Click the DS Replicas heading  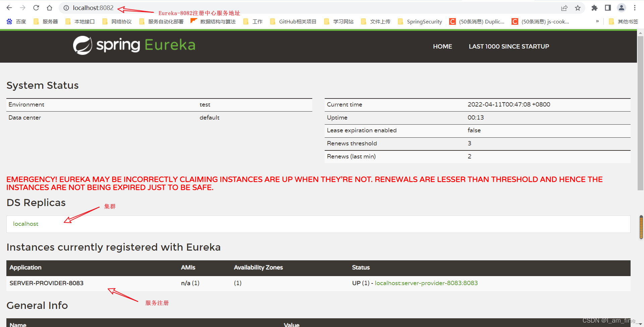coord(36,203)
